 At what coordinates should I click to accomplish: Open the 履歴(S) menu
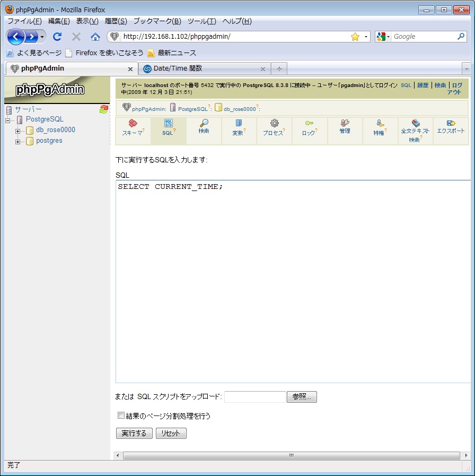tap(116, 21)
